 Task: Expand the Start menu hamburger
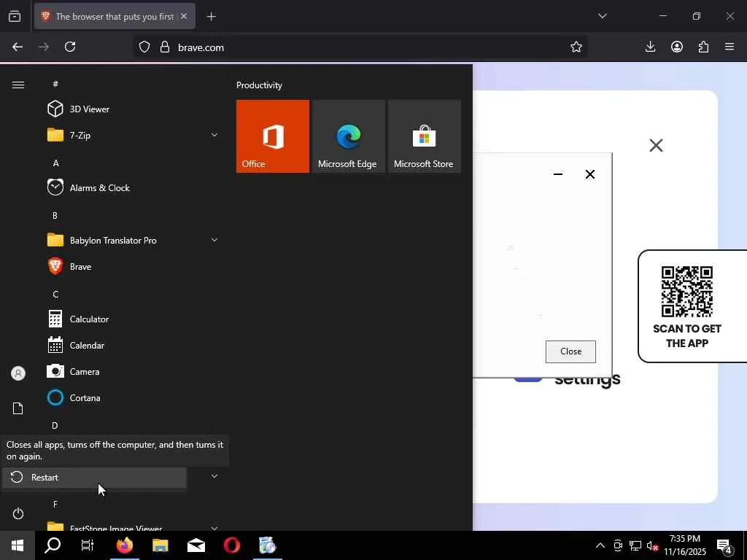(x=18, y=85)
